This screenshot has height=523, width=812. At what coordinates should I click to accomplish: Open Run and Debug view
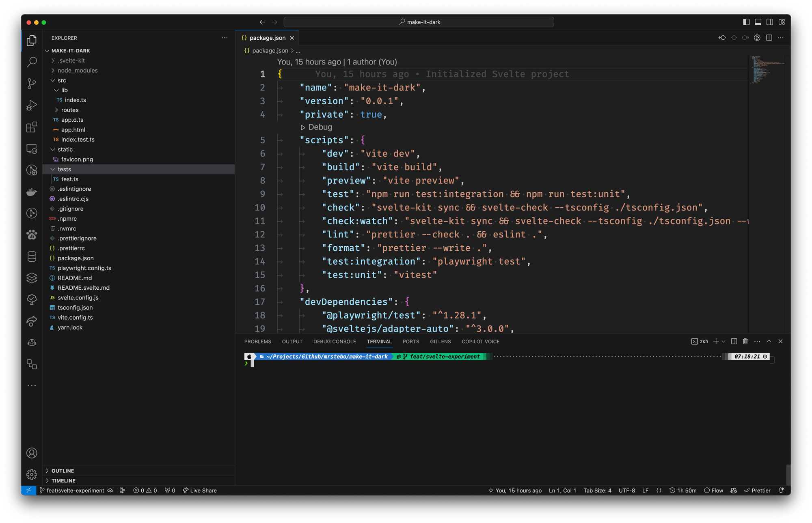(x=32, y=105)
